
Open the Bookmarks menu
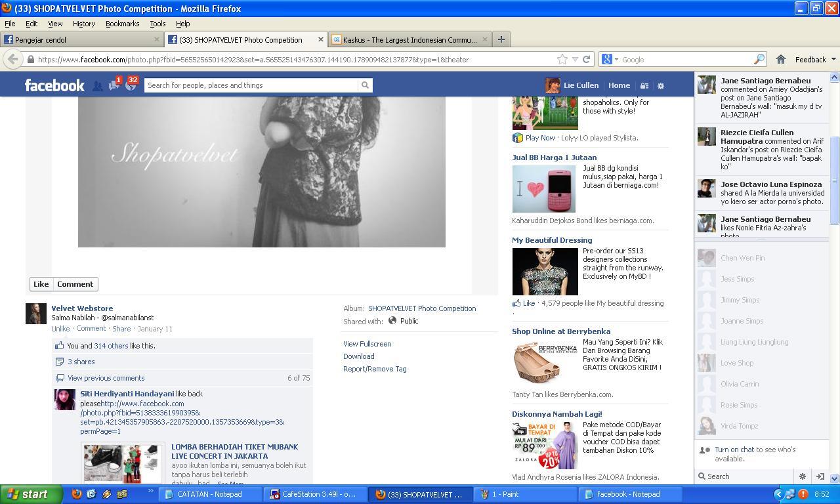pyautogui.click(x=122, y=24)
